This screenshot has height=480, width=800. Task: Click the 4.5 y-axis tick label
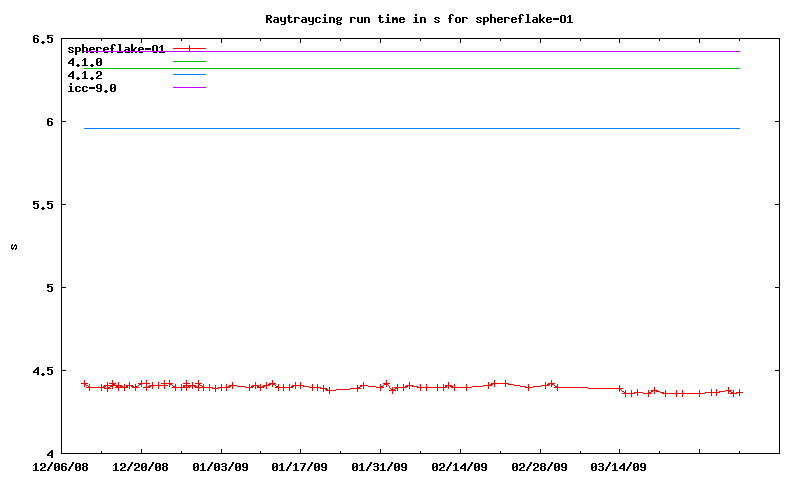[42, 371]
